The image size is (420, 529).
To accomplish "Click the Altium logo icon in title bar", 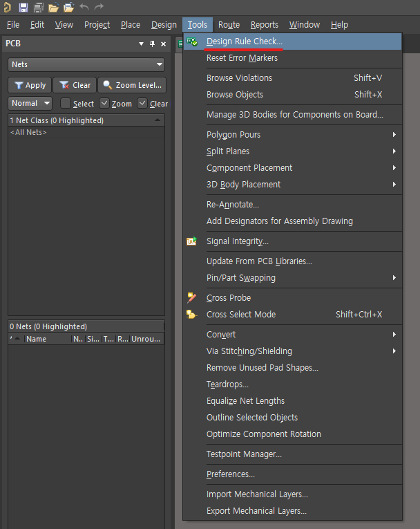I will coord(8,7).
